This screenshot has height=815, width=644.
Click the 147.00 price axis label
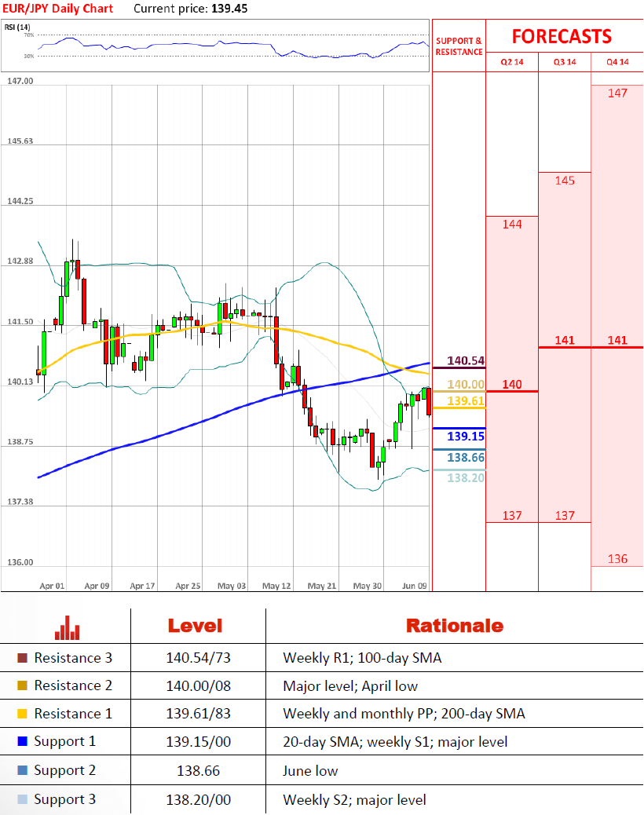point(20,81)
